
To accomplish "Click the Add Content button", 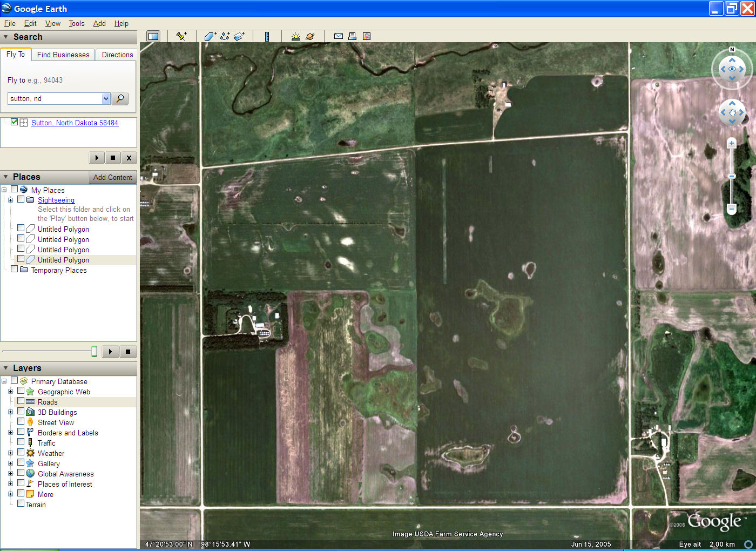I will [x=112, y=177].
